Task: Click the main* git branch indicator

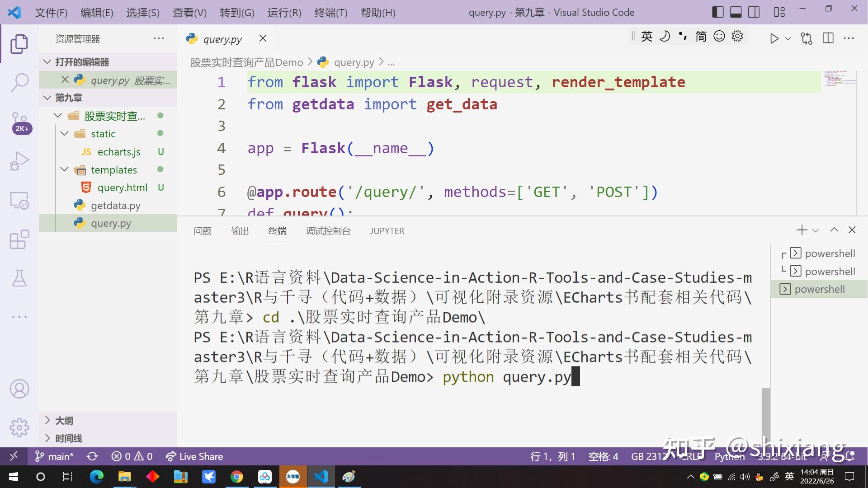Action: 54,457
